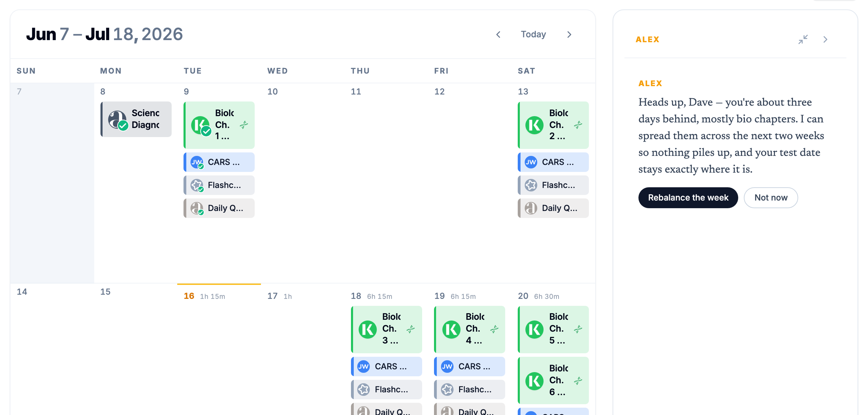This screenshot has height=415, width=868.
Task: Open Biology Ch. 1 card on June 9
Action: 219,125
